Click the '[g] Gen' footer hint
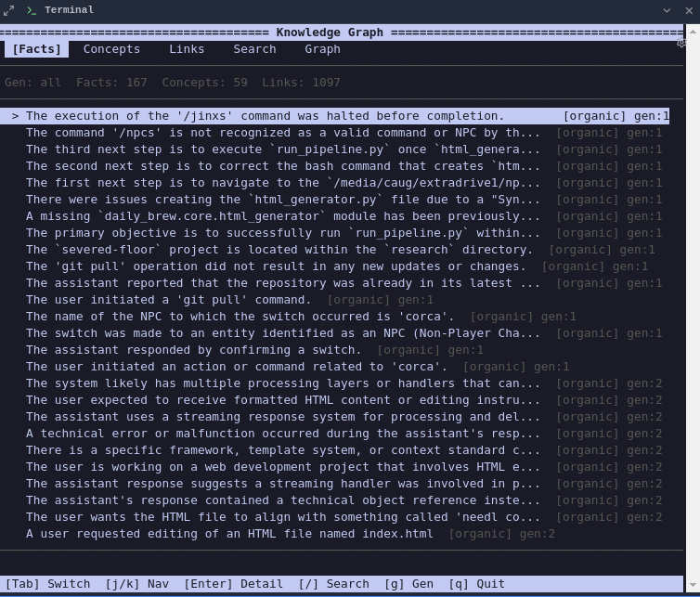Screen dimensions: 700x597 [408, 584]
